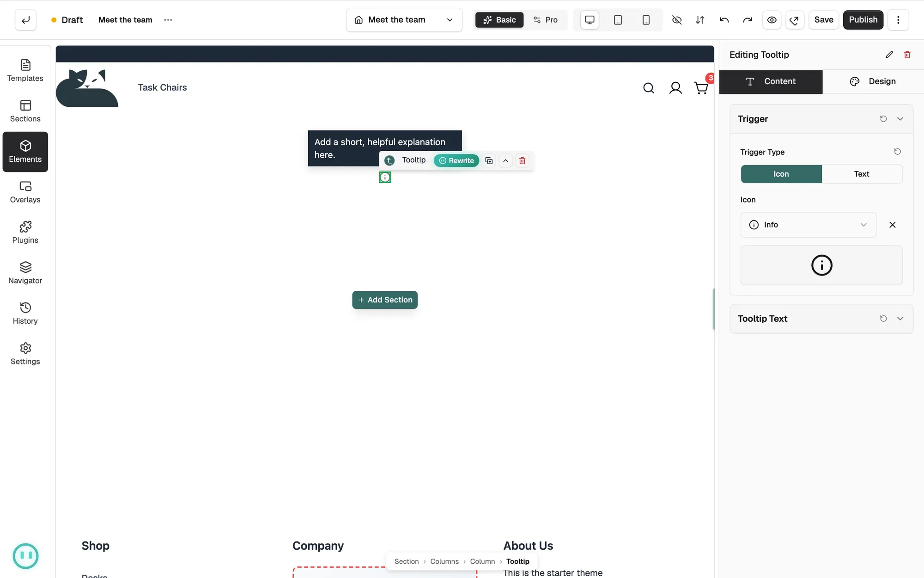Expand the Tooltip Text panel chevron

(900, 319)
